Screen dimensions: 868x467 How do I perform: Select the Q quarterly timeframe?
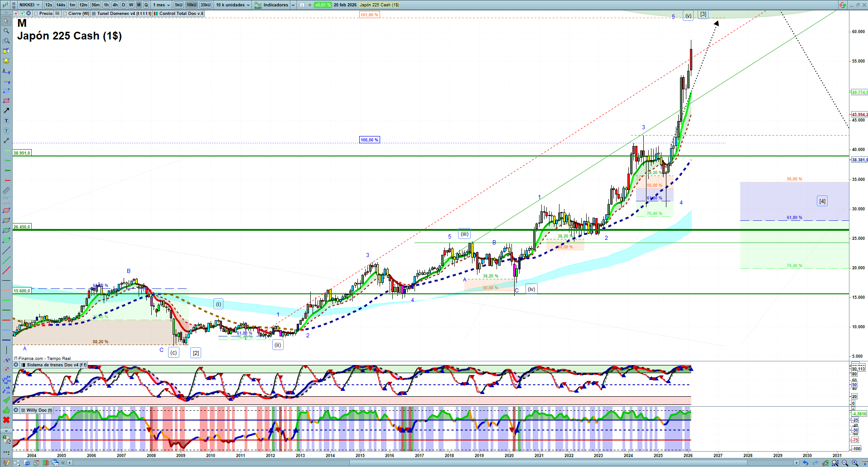pyautogui.click(x=146, y=5)
